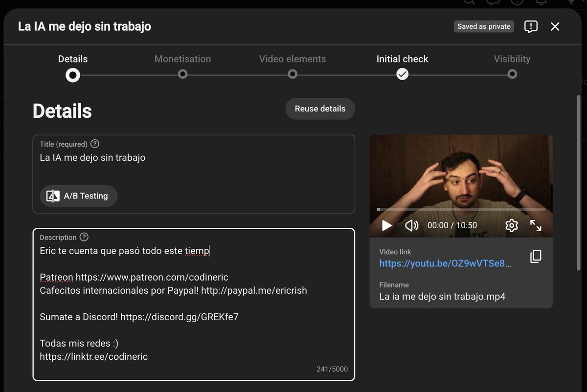Go to the Details step
Viewport: 587px width, 392px height.
point(73,67)
